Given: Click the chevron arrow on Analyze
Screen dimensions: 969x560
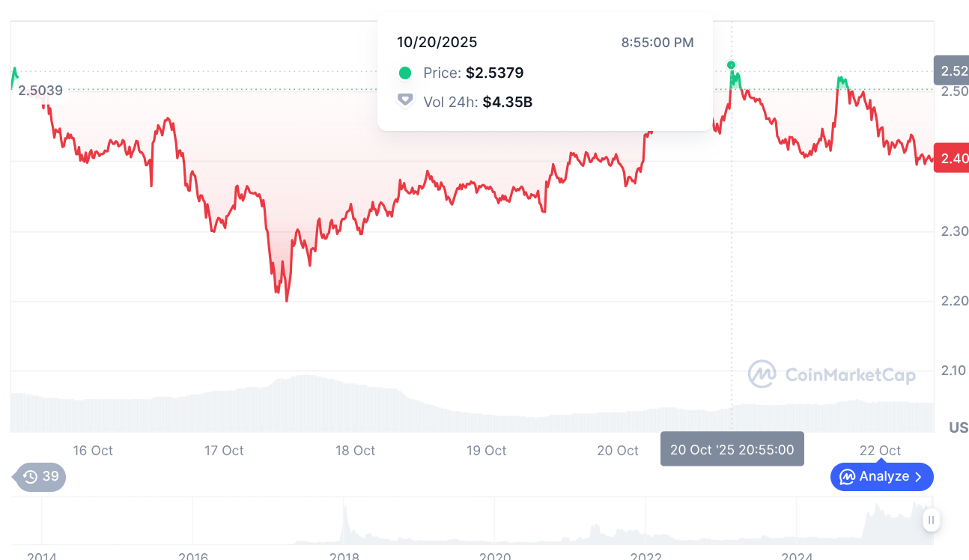Looking at the screenshot, I should pyautogui.click(x=919, y=477).
